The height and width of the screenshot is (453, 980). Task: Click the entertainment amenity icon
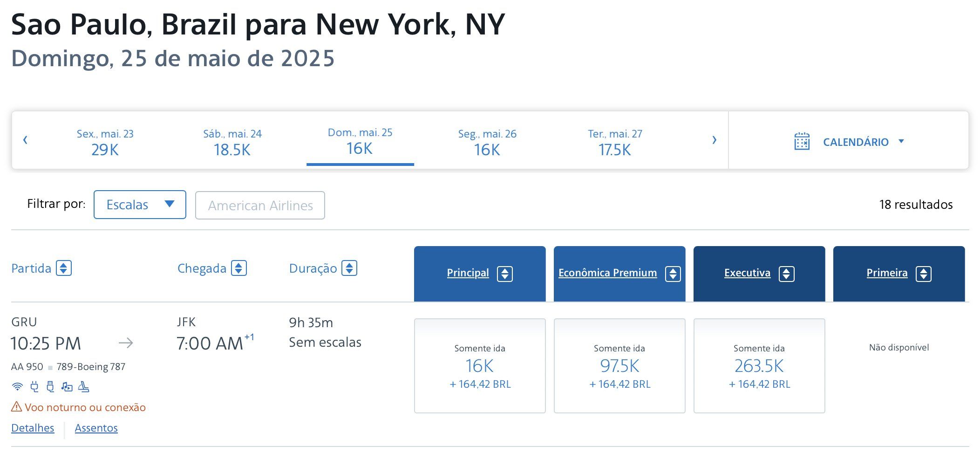coord(67,387)
